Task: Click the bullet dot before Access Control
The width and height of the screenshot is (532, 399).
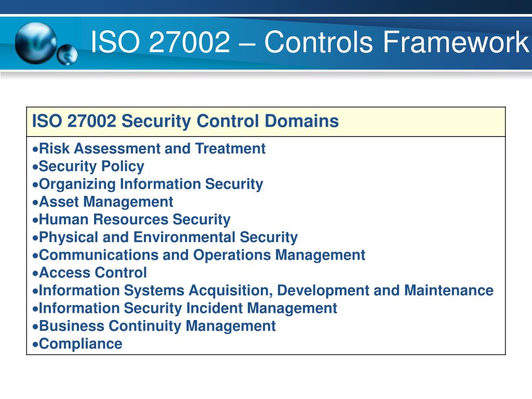Action: point(35,274)
